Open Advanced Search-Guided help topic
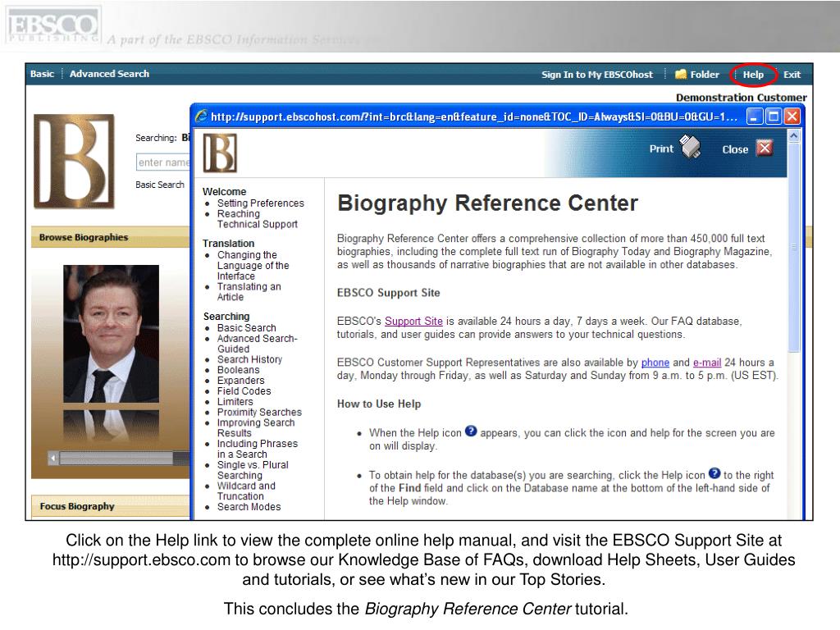The height and width of the screenshot is (630, 840). [x=257, y=344]
